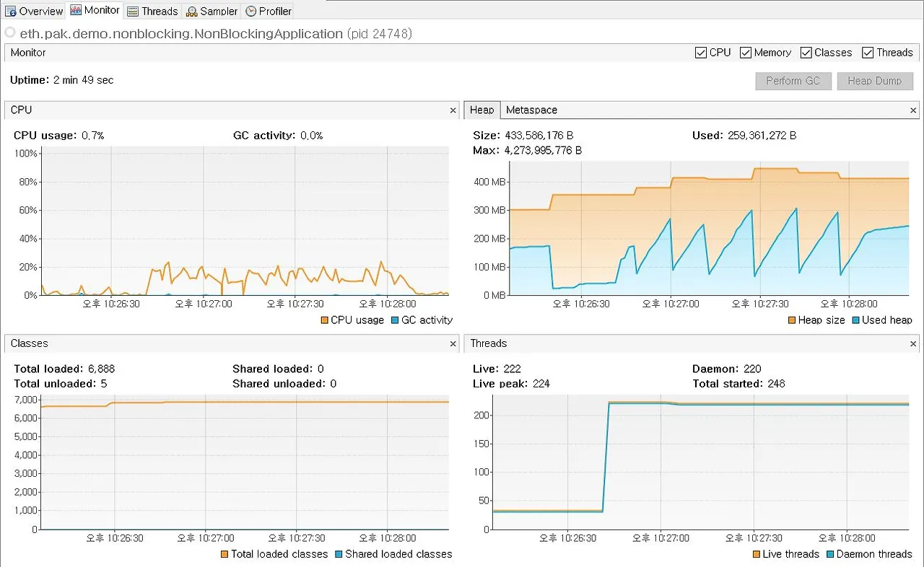Close the Heap memory panel
This screenshot has width=924, height=567.
click(913, 110)
